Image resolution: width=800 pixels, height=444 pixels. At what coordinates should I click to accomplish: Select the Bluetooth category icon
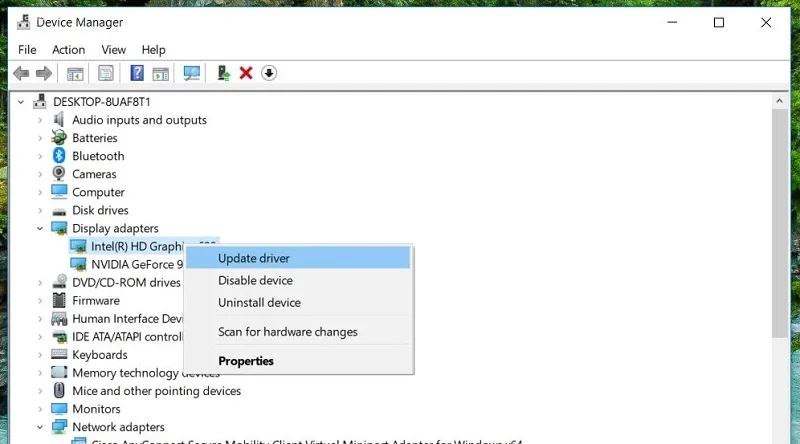pos(59,156)
